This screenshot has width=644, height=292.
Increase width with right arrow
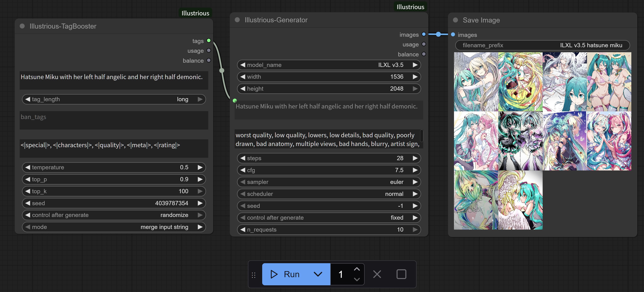coord(415,77)
